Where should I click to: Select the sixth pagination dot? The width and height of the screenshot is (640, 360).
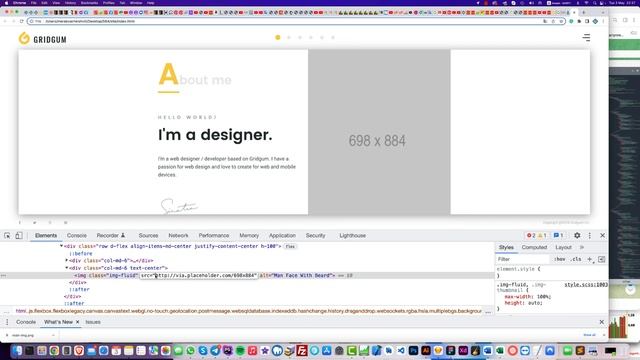333,38
